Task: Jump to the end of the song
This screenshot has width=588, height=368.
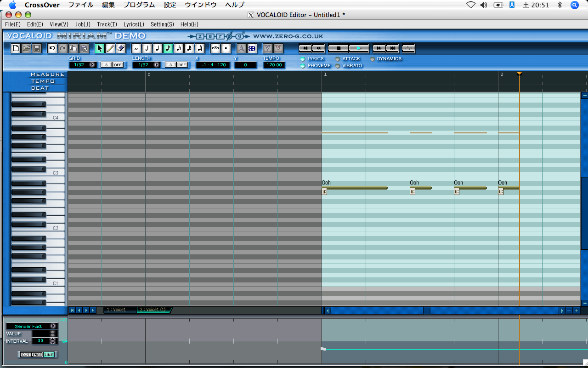Action: [392, 48]
